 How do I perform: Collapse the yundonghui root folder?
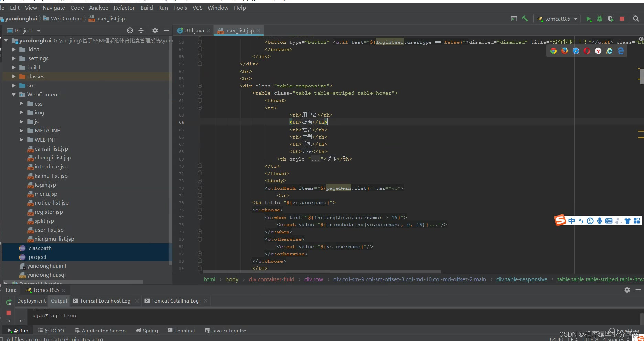(x=6, y=40)
